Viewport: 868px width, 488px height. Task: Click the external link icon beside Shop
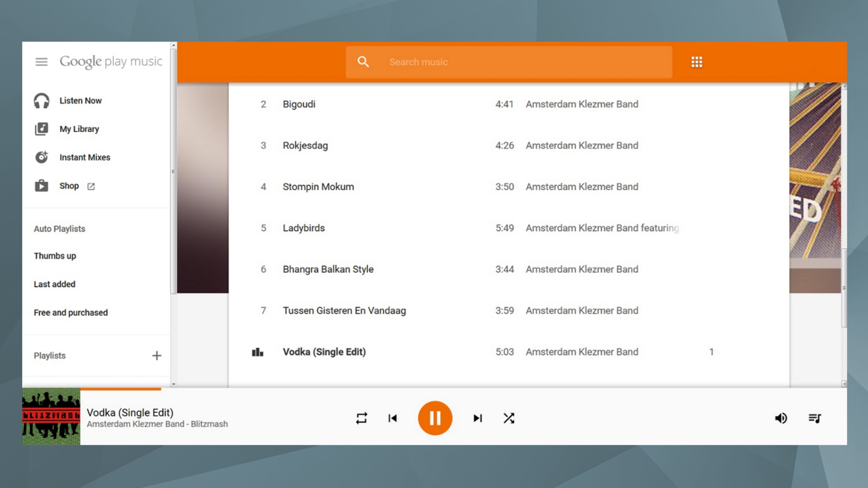tap(91, 187)
